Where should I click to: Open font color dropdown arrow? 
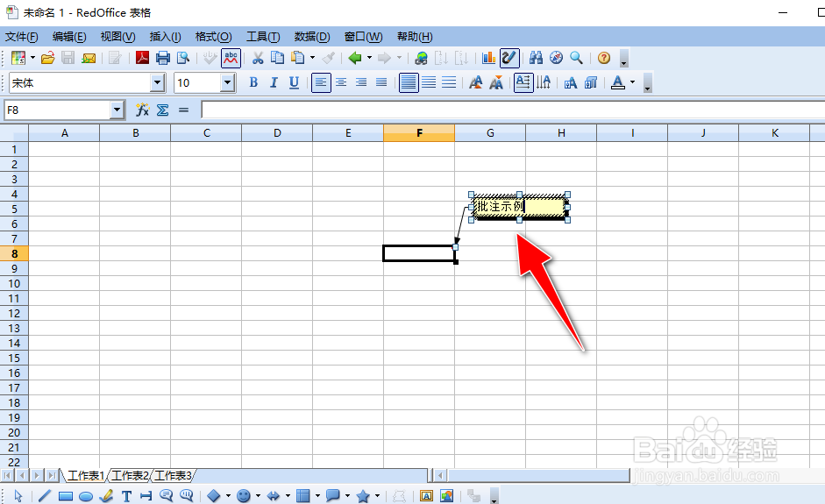click(x=632, y=82)
